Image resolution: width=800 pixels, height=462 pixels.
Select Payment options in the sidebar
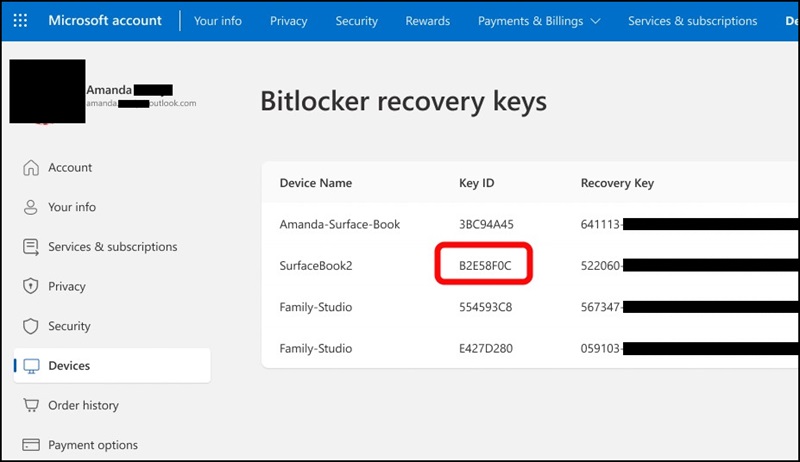[93, 445]
